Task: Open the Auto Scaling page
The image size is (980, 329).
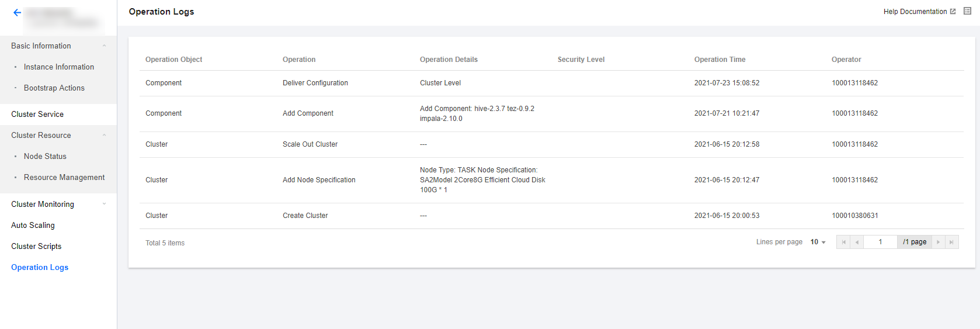Action: pyautogui.click(x=33, y=226)
